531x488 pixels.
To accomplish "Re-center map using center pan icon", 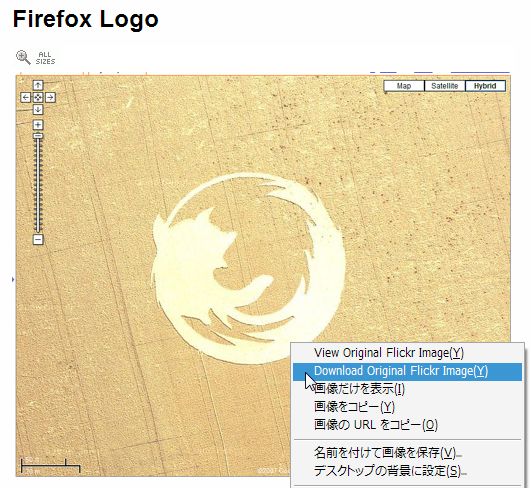I will [38, 98].
